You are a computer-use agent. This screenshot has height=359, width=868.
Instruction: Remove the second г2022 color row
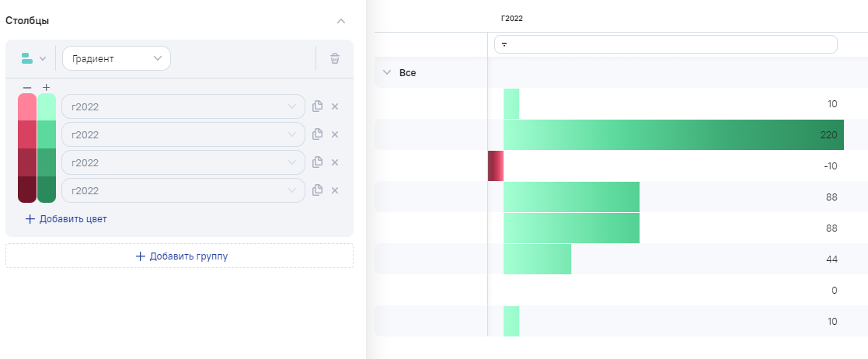point(335,134)
